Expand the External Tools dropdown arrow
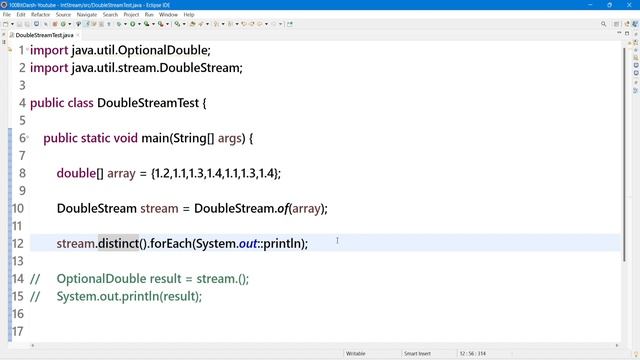 (x=167, y=24)
